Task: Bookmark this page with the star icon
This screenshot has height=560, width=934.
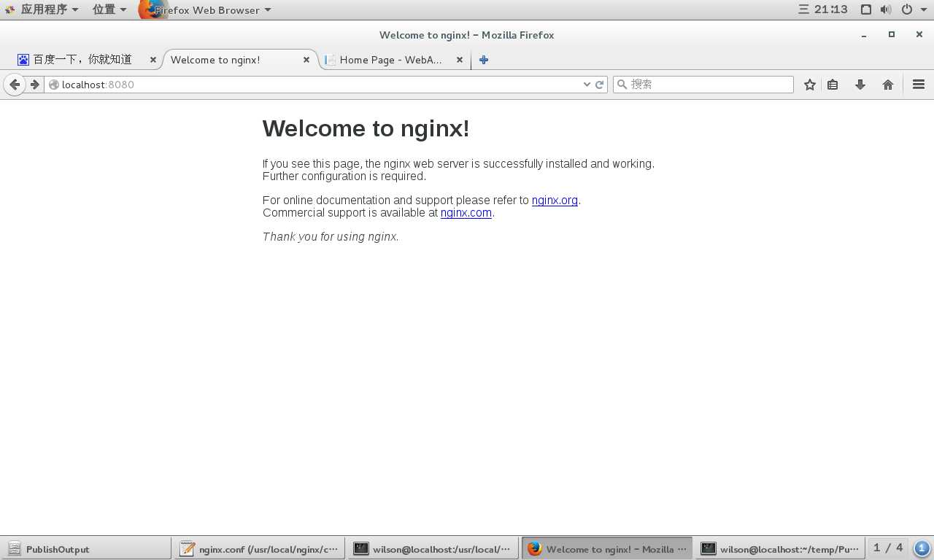Action: (810, 85)
